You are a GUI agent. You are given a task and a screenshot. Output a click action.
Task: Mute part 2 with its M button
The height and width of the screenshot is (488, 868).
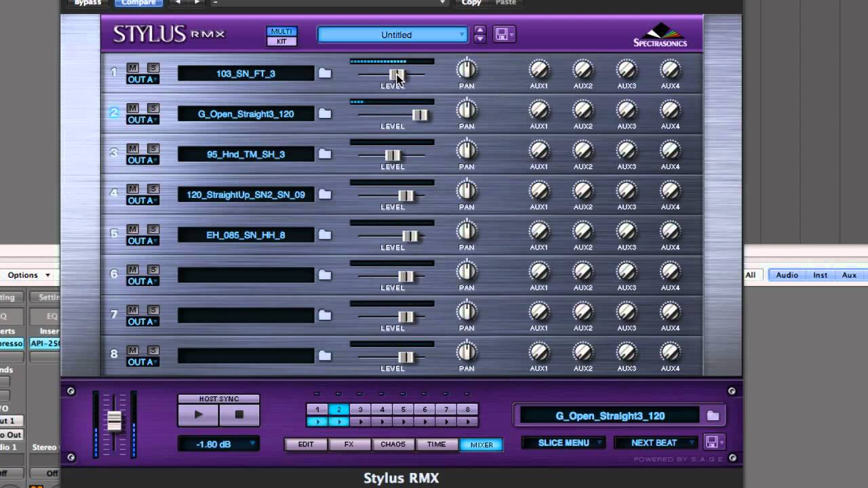[133, 108]
